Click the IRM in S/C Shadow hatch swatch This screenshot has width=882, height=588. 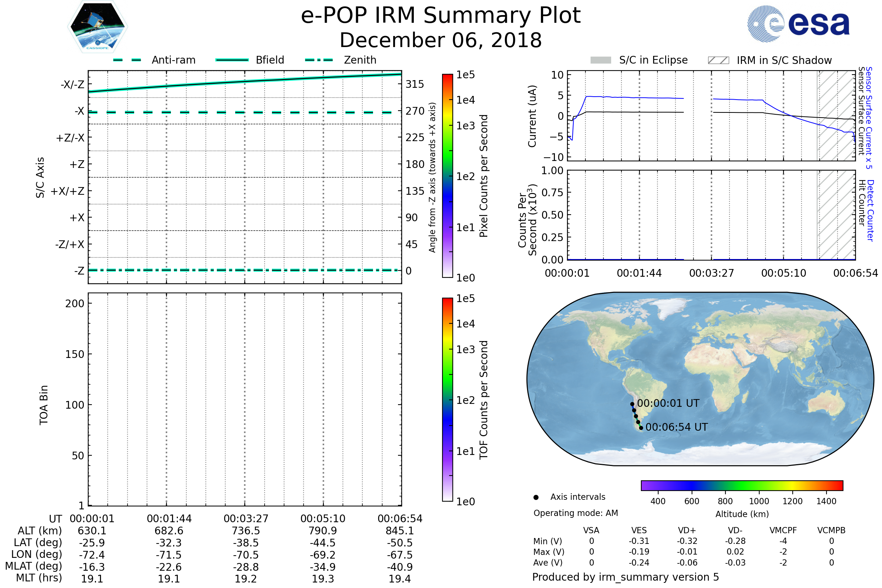[x=718, y=60]
